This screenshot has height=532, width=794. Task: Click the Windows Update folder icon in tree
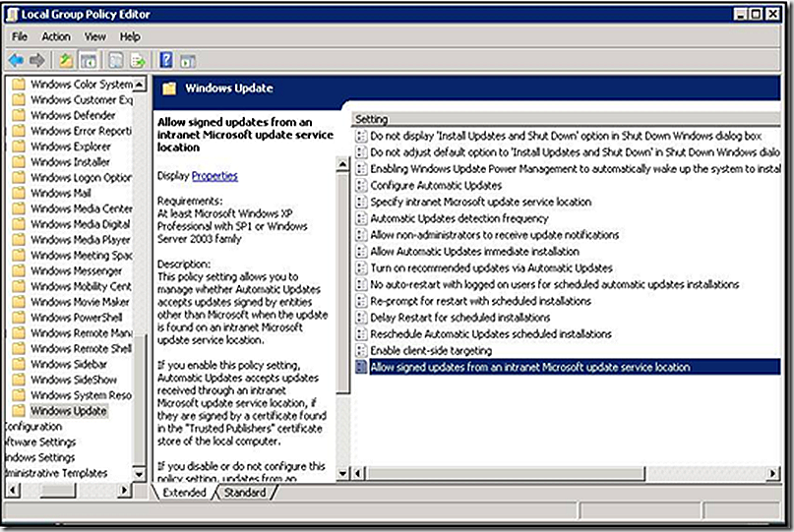(19, 410)
